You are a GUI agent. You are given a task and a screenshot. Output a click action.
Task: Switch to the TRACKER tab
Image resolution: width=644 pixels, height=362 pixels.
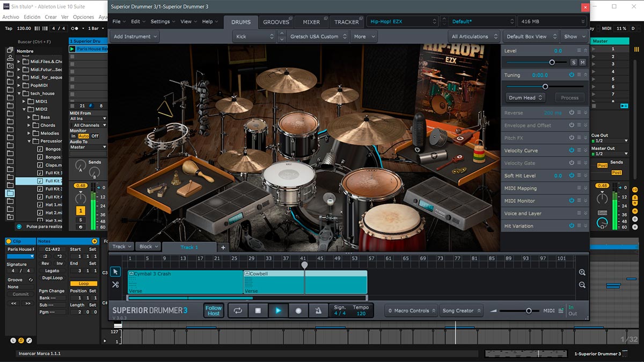pos(346,22)
